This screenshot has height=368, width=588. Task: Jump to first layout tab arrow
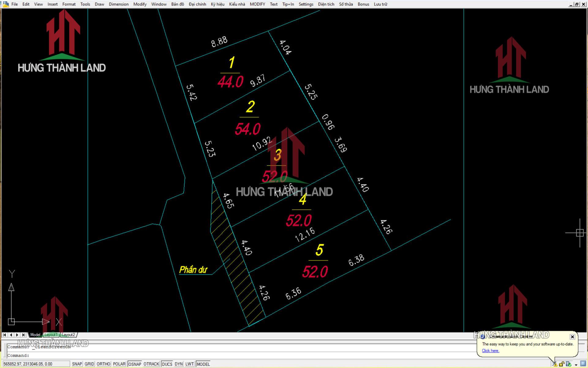pyautogui.click(x=5, y=335)
